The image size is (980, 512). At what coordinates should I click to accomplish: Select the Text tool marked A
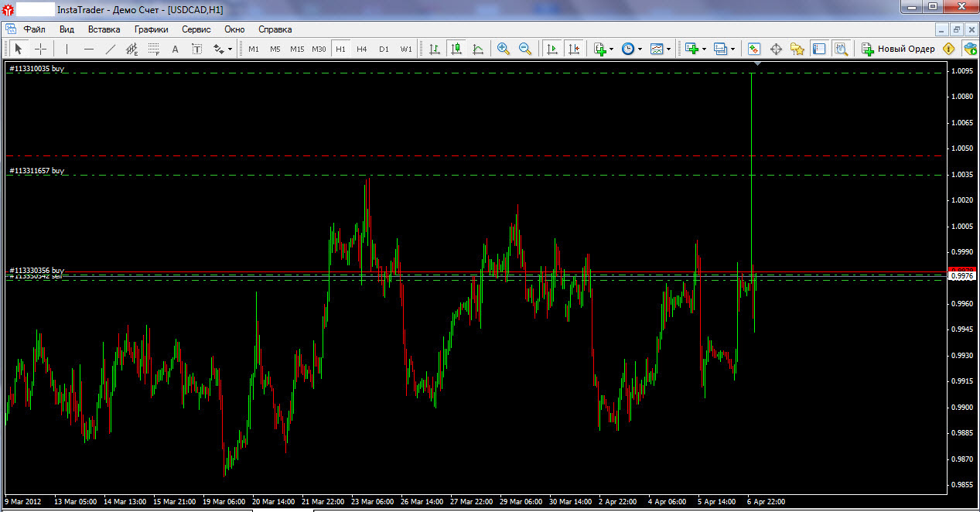176,49
